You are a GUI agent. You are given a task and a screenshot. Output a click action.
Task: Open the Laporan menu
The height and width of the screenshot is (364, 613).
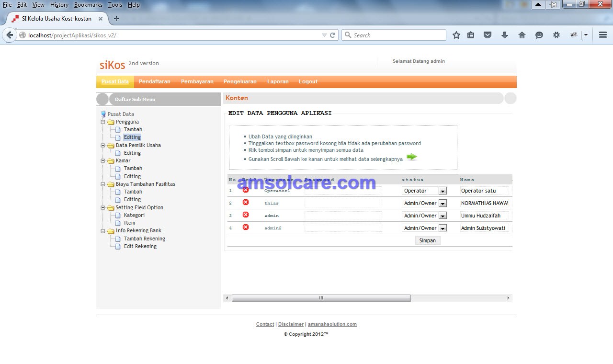(278, 81)
